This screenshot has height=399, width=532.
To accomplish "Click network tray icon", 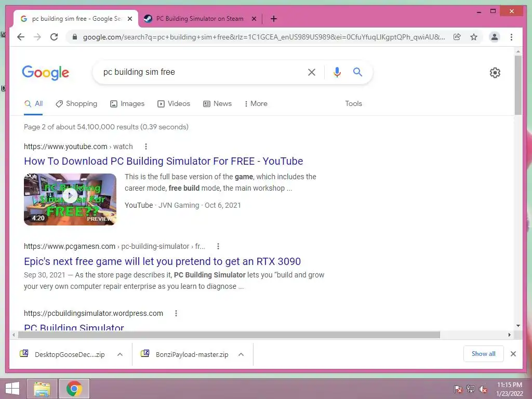I will [x=471, y=389].
